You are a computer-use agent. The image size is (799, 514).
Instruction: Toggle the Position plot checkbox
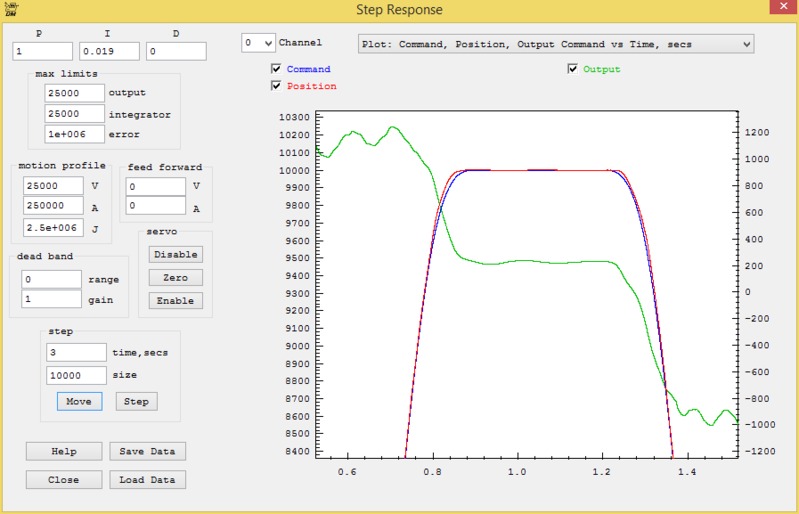276,86
